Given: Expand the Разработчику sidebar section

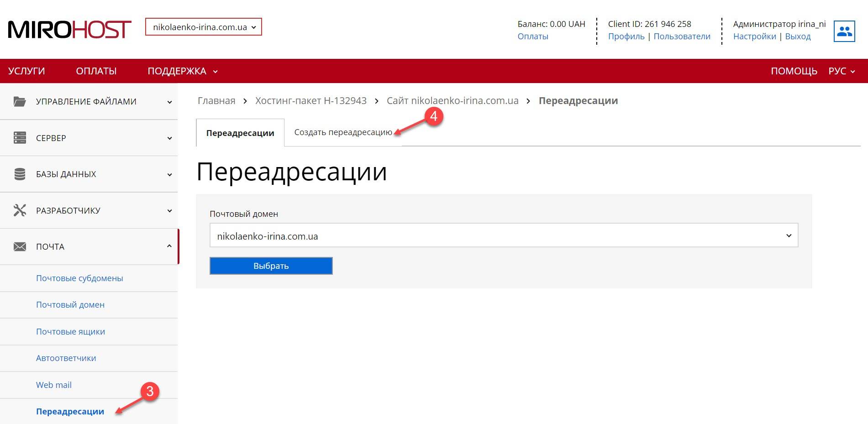Looking at the screenshot, I should (89, 210).
